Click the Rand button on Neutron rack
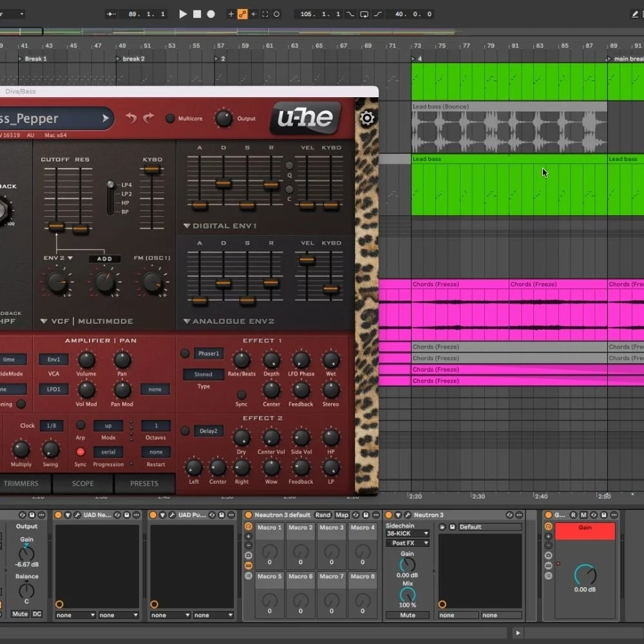644x644 pixels. pos(323,515)
